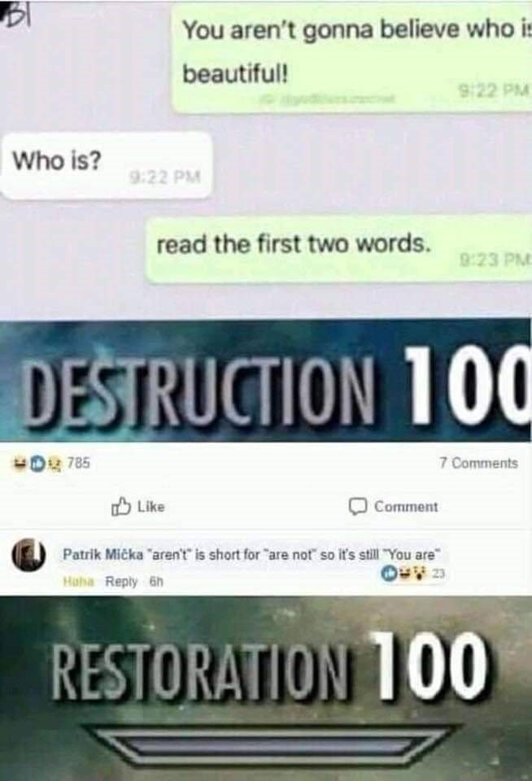The image size is (532, 781).
Task: Select the 'Who is?' chat message
Action: [x=107, y=165]
